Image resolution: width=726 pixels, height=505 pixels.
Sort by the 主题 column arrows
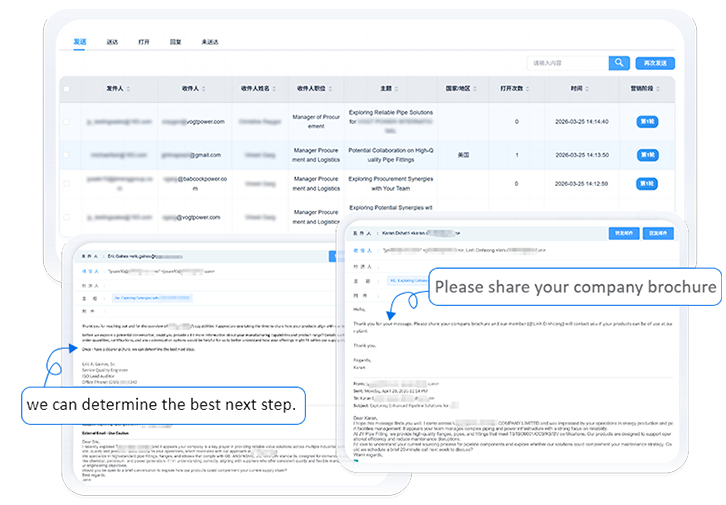[396, 88]
